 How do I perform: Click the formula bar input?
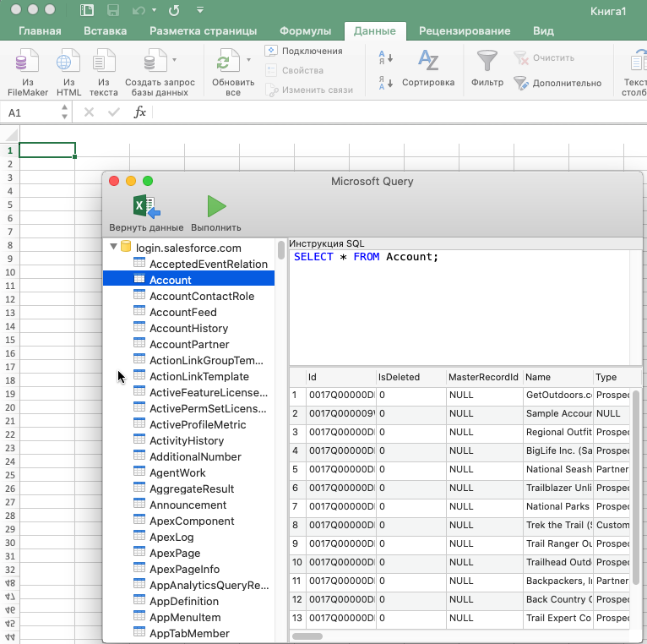pos(400,112)
